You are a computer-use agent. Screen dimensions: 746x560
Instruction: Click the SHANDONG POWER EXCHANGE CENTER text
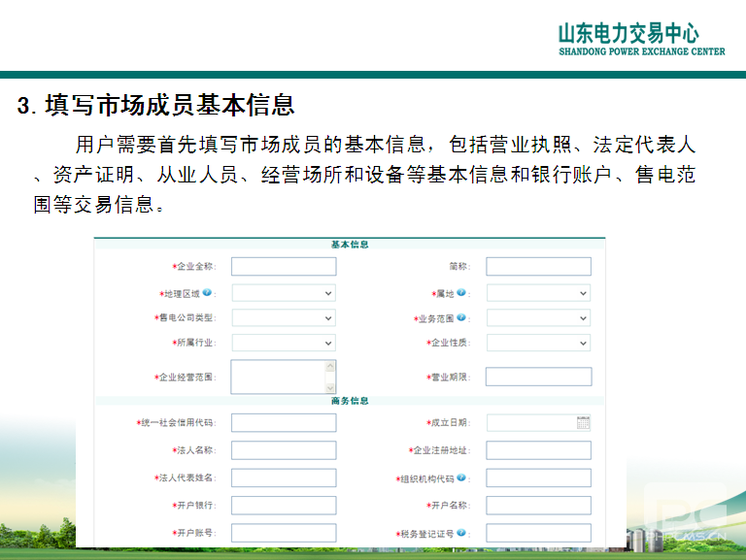coord(642,51)
